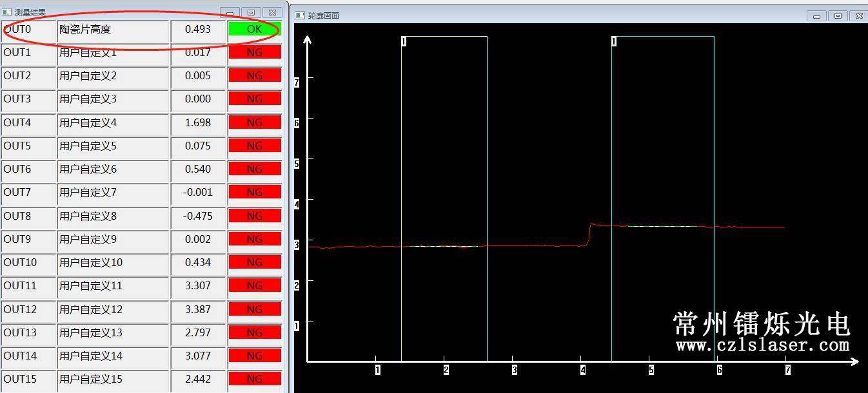This screenshot has width=868, height=393.
Task: Click the OK indicator for OUT12
Action: (x=254, y=309)
